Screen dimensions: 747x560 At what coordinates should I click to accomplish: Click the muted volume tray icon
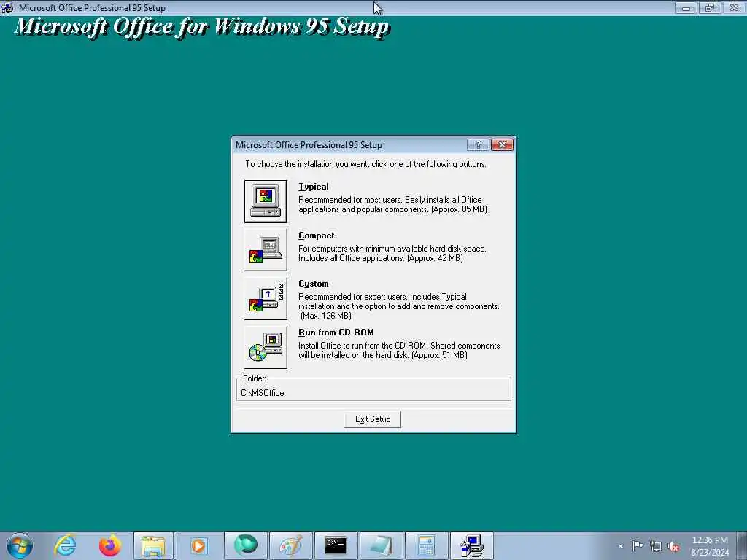673,547
